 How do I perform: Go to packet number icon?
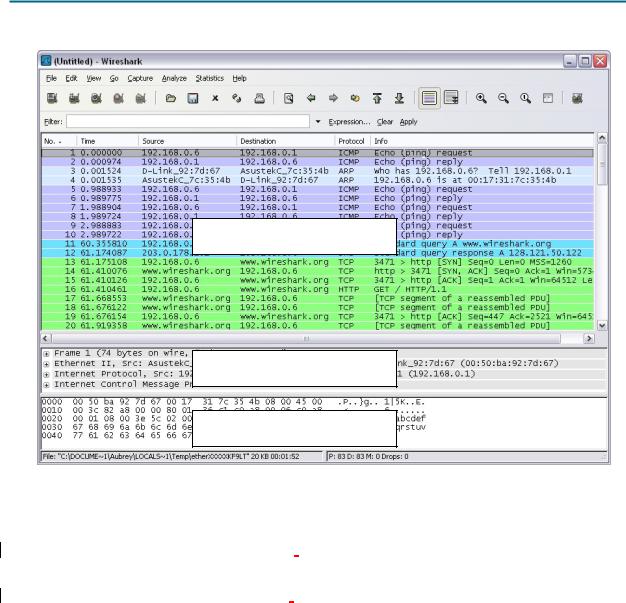(x=355, y=98)
